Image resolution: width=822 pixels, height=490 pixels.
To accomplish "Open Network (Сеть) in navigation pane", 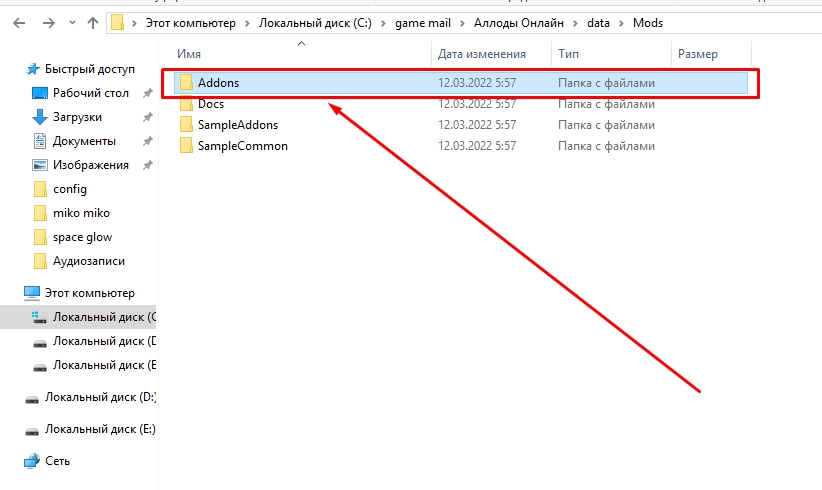I will (x=57, y=461).
